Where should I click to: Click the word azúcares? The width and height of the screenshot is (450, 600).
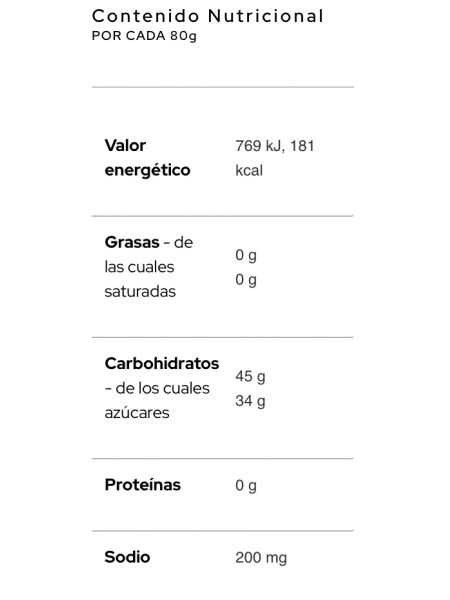pos(137,413)
